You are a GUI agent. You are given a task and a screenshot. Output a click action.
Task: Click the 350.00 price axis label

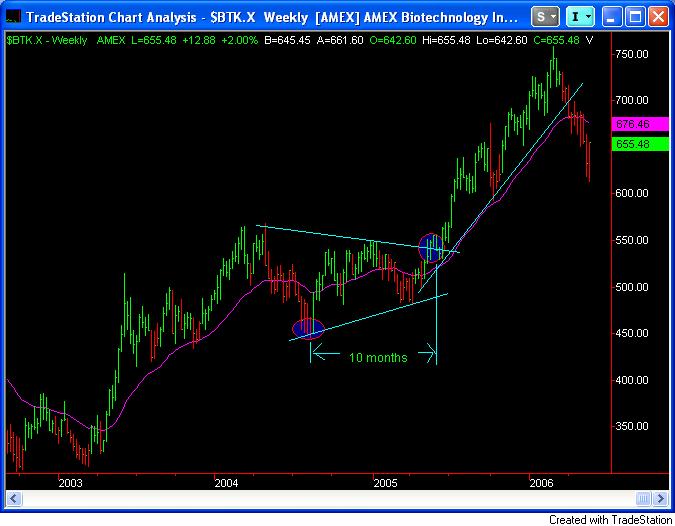coord(632,426)
